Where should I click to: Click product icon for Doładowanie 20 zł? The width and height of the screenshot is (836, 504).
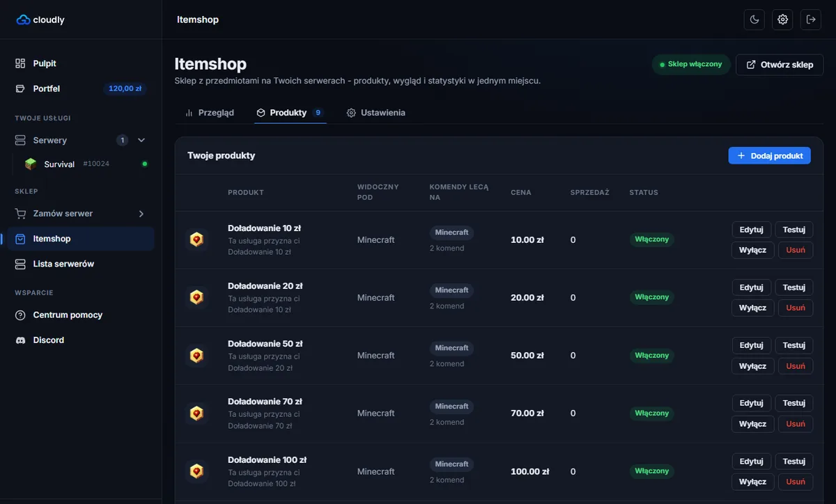(196, 297)
